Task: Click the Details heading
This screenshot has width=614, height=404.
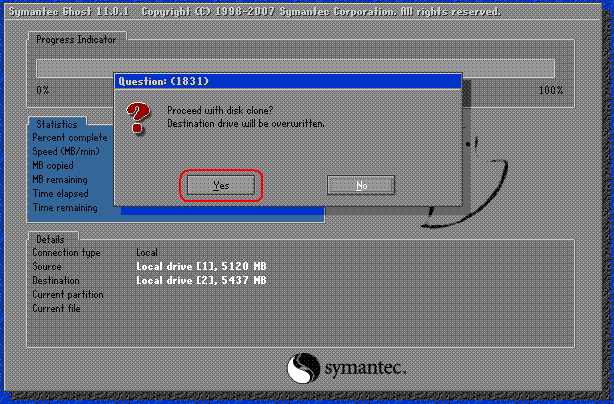Action: tap(50, 239)
